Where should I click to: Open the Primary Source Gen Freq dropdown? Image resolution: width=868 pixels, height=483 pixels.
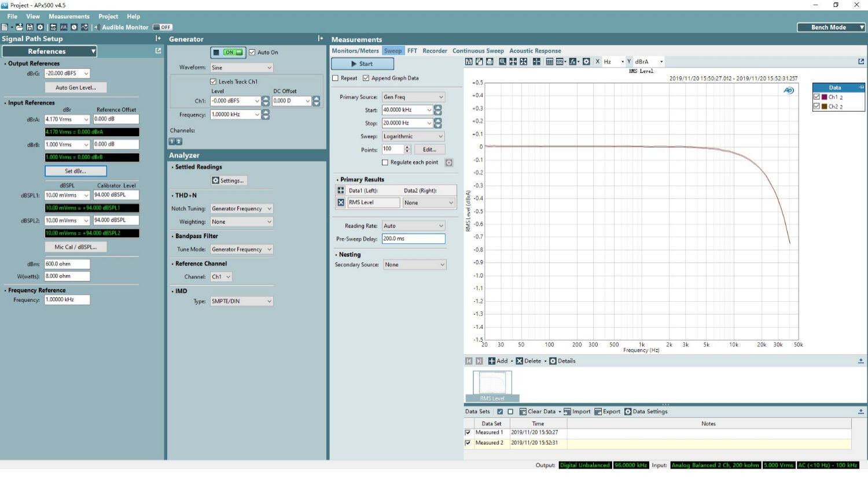(x=413, y=97)
